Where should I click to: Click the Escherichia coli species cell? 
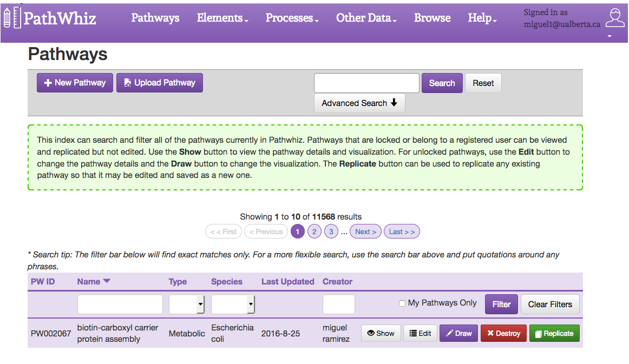coord(232,333)
